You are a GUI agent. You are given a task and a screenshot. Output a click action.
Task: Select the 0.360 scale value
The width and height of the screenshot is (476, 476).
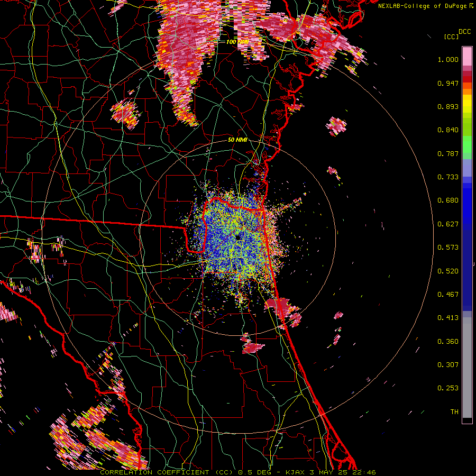tap(448, 342)
